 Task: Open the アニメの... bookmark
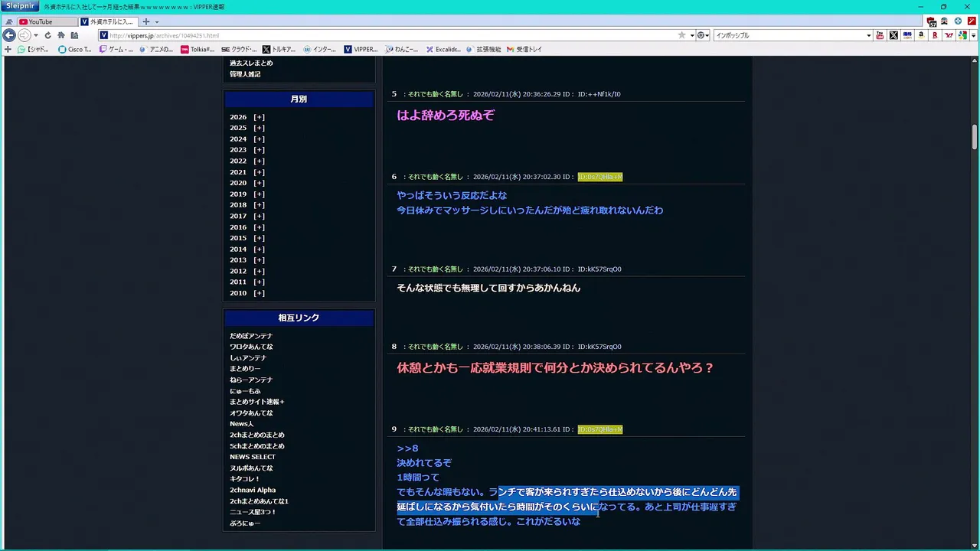tap(156, 49)
